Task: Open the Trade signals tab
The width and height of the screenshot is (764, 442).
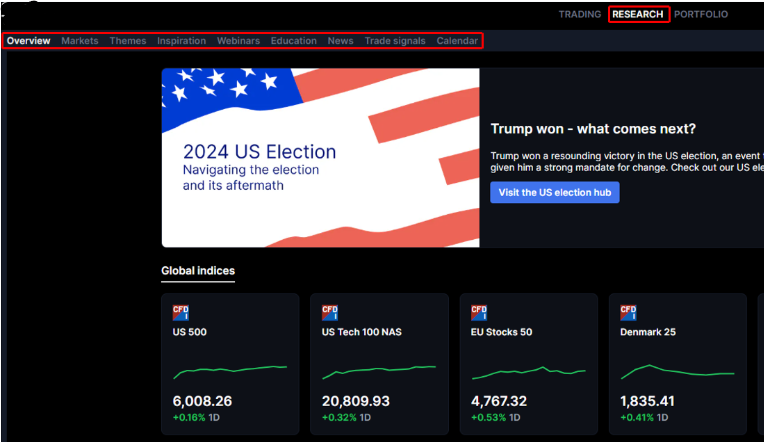Action: pyautogui.click(x=394, y=41)
